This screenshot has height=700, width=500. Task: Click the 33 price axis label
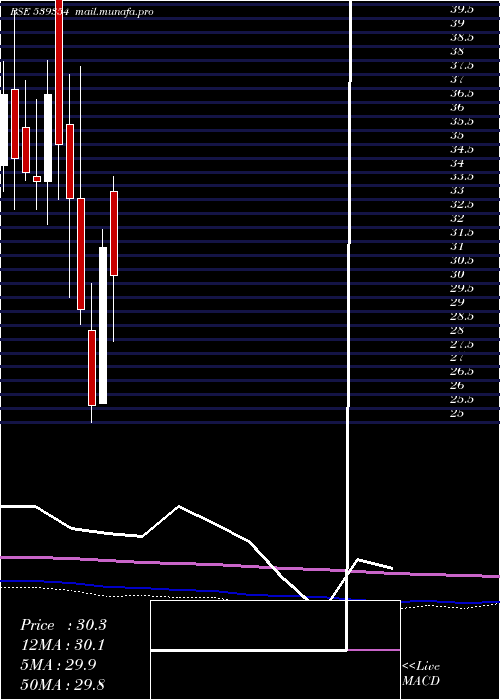pos(457,191)
